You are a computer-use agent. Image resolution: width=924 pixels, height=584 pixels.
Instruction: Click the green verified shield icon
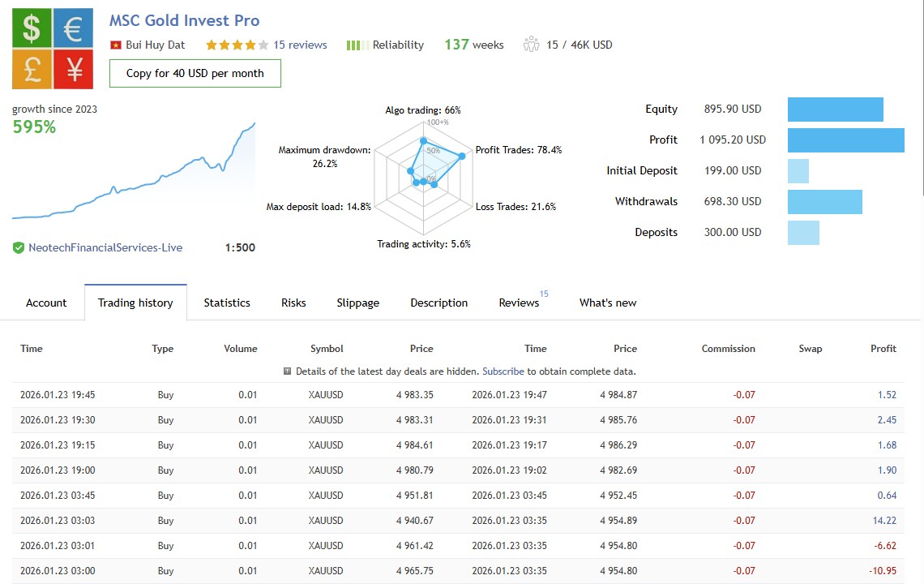click(x=19, y=247)
